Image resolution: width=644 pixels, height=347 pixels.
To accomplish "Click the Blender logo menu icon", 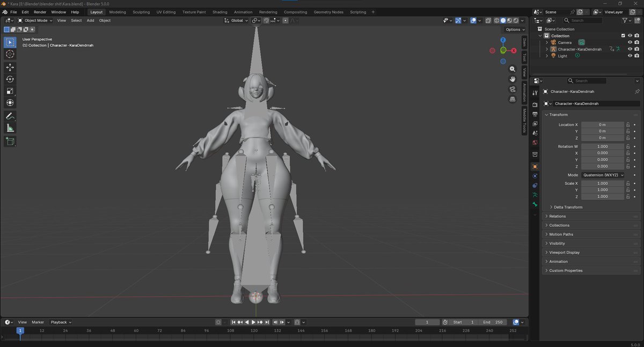I will point(4,12).
